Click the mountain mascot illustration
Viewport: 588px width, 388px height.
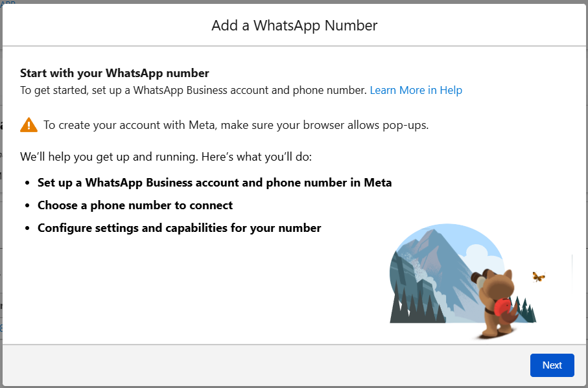(467, 281)
